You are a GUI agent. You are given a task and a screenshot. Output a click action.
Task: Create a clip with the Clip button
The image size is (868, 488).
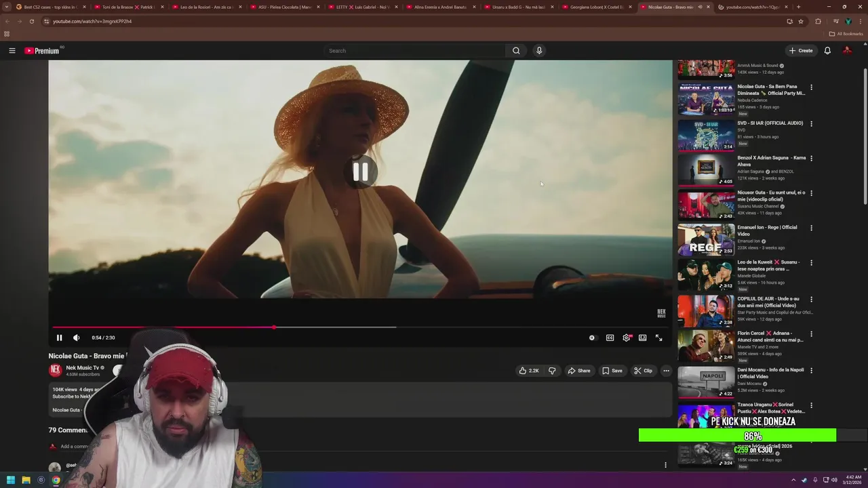[x=643, y=371]
